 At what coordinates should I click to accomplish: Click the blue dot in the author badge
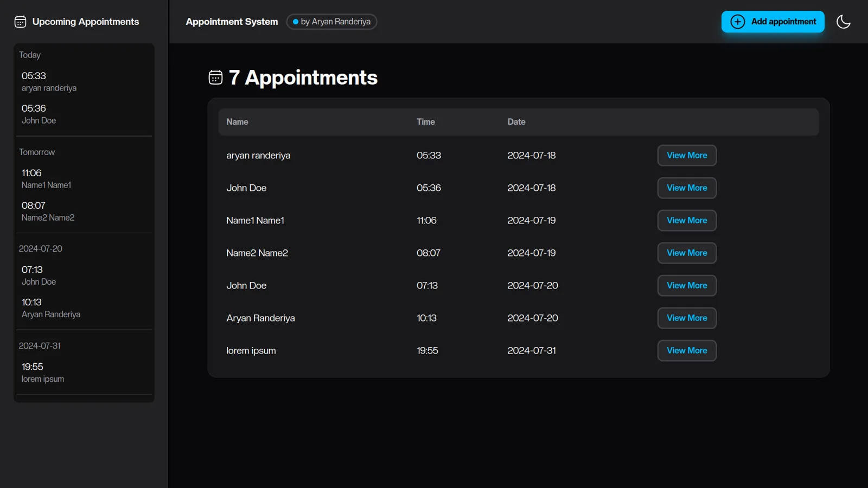[296, 22]
